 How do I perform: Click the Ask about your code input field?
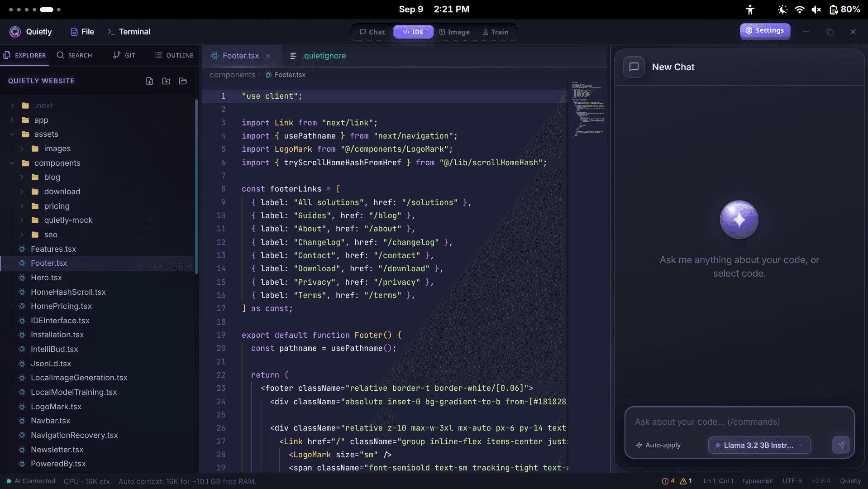point(739,422)
